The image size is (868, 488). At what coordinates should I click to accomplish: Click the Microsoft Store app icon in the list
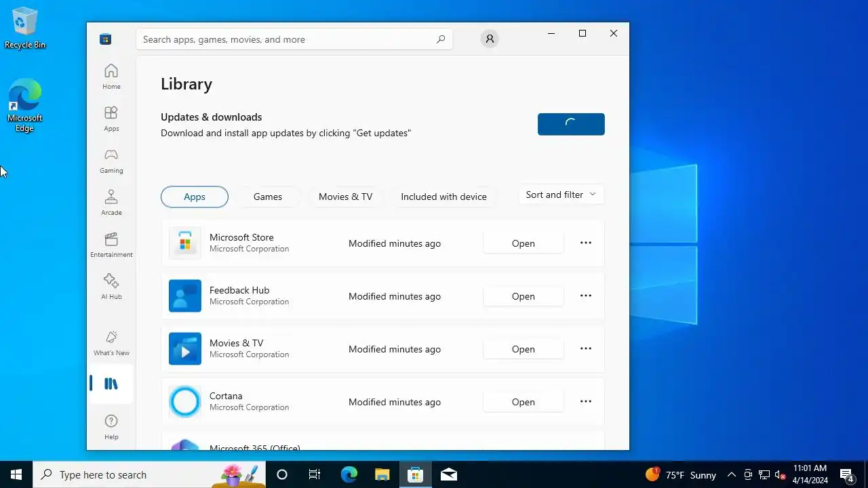click(185, 243)
